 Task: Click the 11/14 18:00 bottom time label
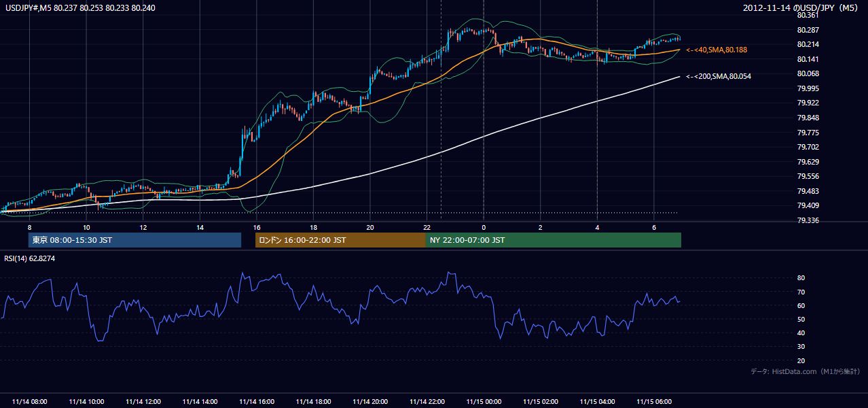coord(313,402)
